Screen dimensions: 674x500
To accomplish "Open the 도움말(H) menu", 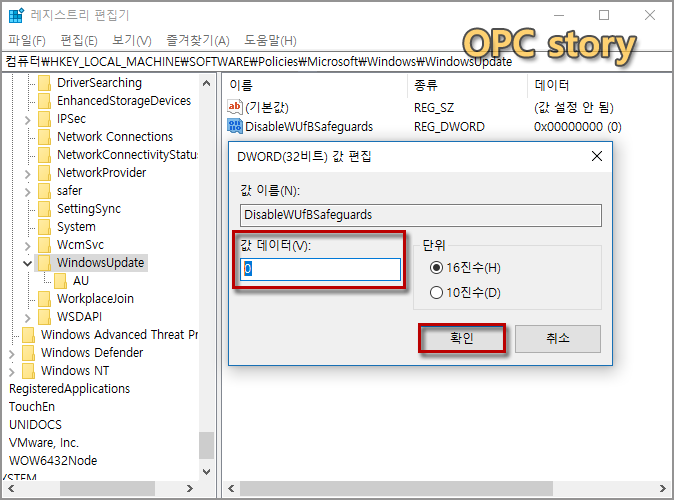I will click(270, 40).
